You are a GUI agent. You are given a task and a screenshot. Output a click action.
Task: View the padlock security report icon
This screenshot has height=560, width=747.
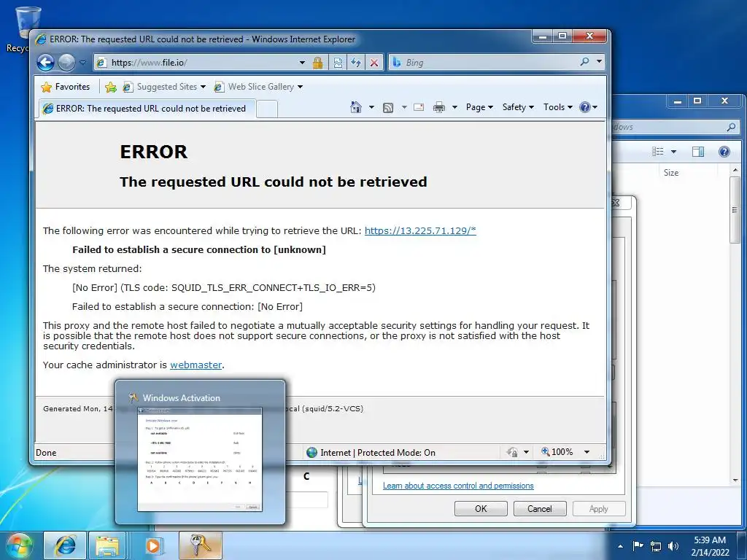[318, 63]
